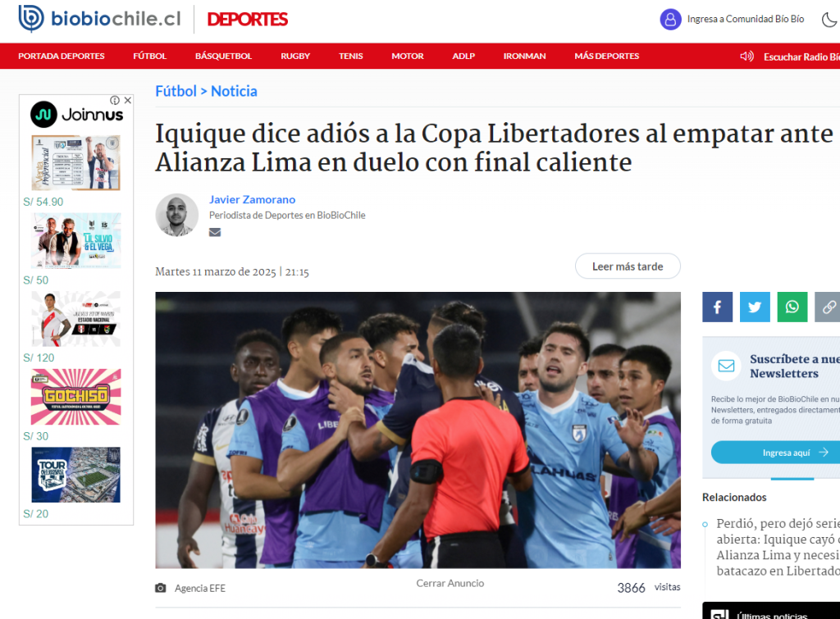Select TENIS in the sports navigation bar

pos(351,56)
